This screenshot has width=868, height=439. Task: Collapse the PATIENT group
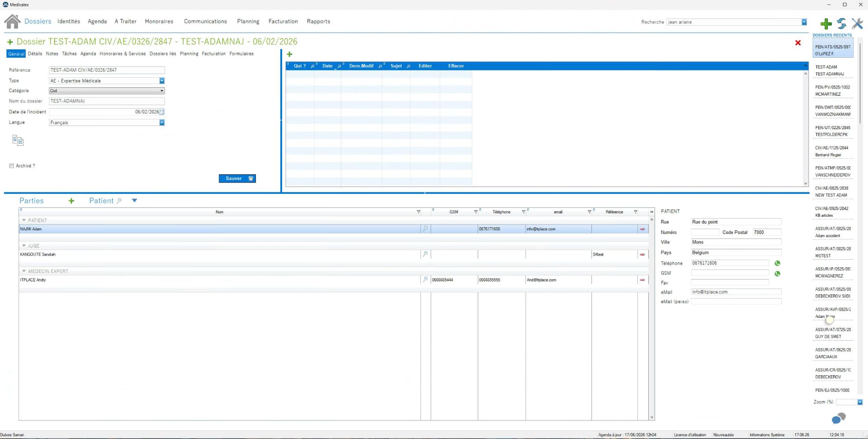click(24, 220)
